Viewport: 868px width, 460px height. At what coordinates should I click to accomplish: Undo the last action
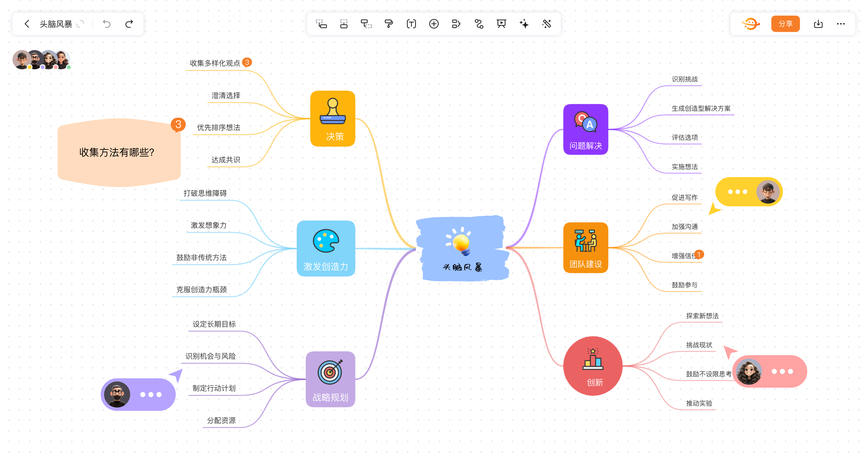pos(107,24)
